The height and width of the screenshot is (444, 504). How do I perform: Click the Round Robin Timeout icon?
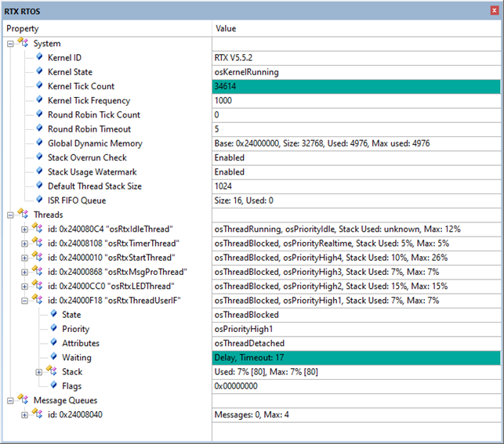39,128
